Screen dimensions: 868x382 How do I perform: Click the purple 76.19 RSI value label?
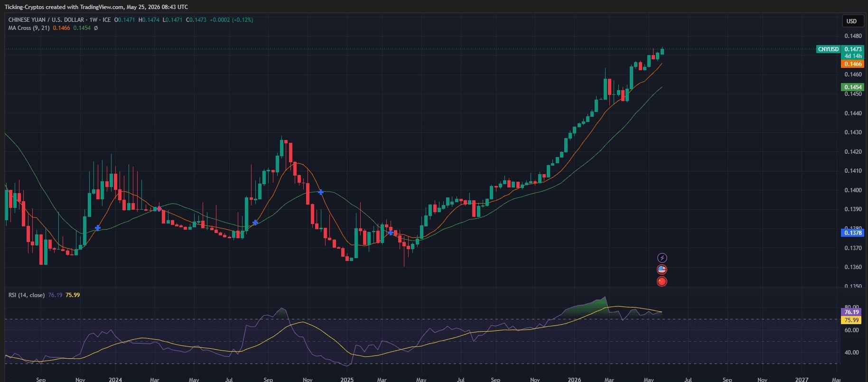coord(852,312)
